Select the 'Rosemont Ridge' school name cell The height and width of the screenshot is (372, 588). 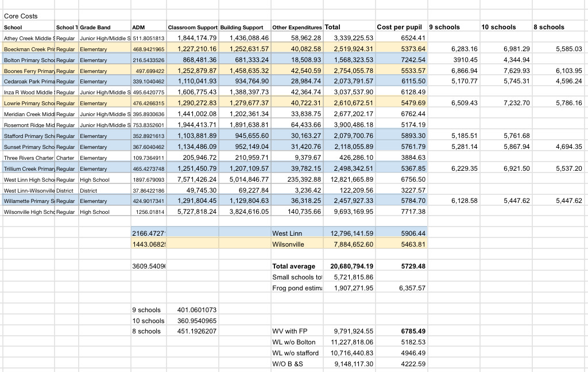[29, 125]
